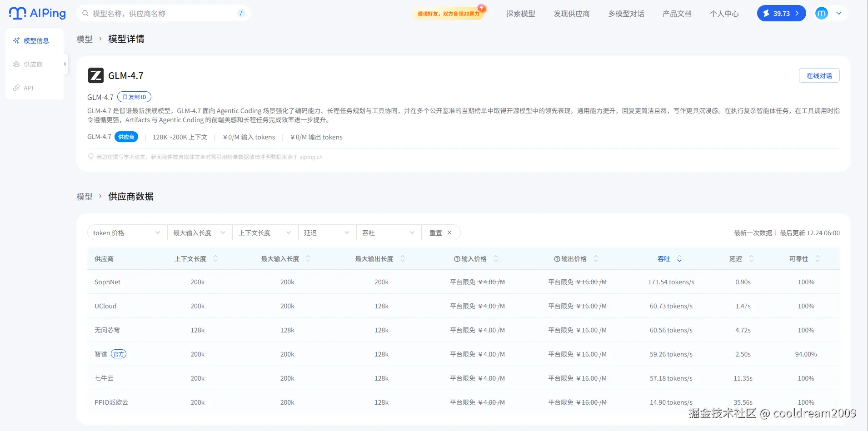Click the help icon beside 输入价格

coord(457,259)
